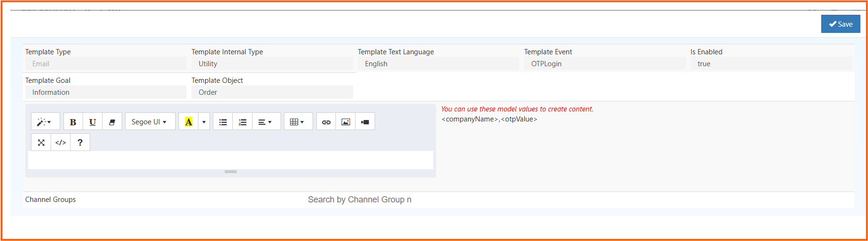Open the magic wand Style dropdown
Viewport: 868px width, 241px height.
pos(45,122)
